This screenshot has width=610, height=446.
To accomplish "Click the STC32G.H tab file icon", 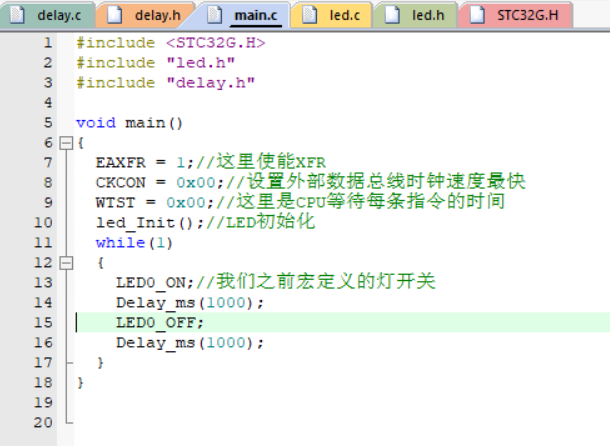I will coord(477,15).
